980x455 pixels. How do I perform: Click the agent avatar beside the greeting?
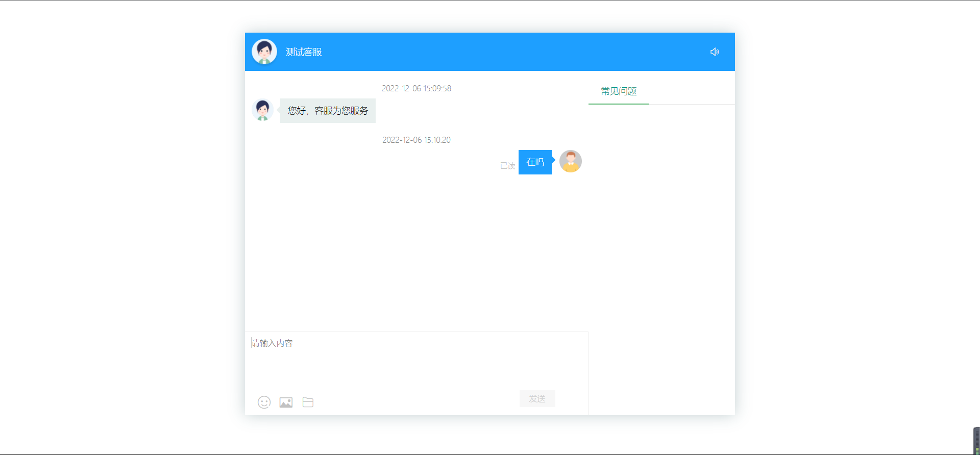pyautogui.click(x=262, y=110)
